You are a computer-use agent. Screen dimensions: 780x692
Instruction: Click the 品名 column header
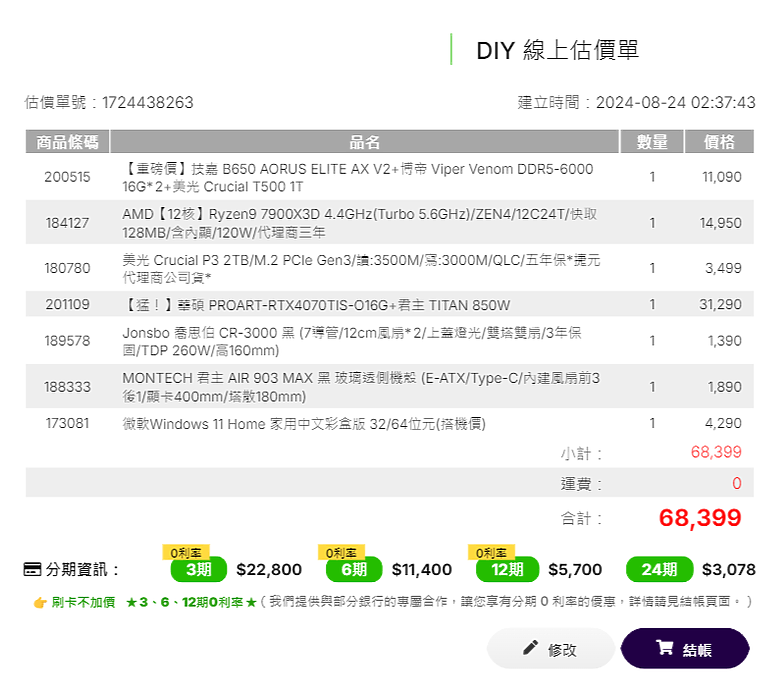(364, 142)
